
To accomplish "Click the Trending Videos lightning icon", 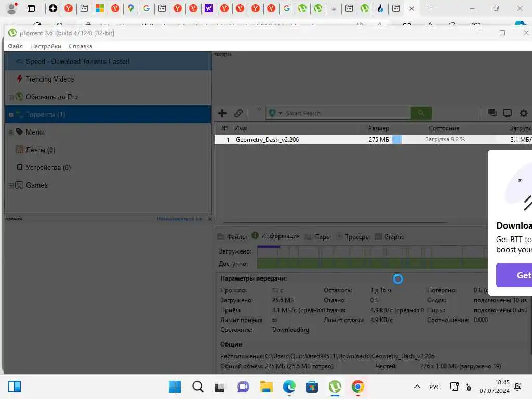I will [x=19, y=79].
